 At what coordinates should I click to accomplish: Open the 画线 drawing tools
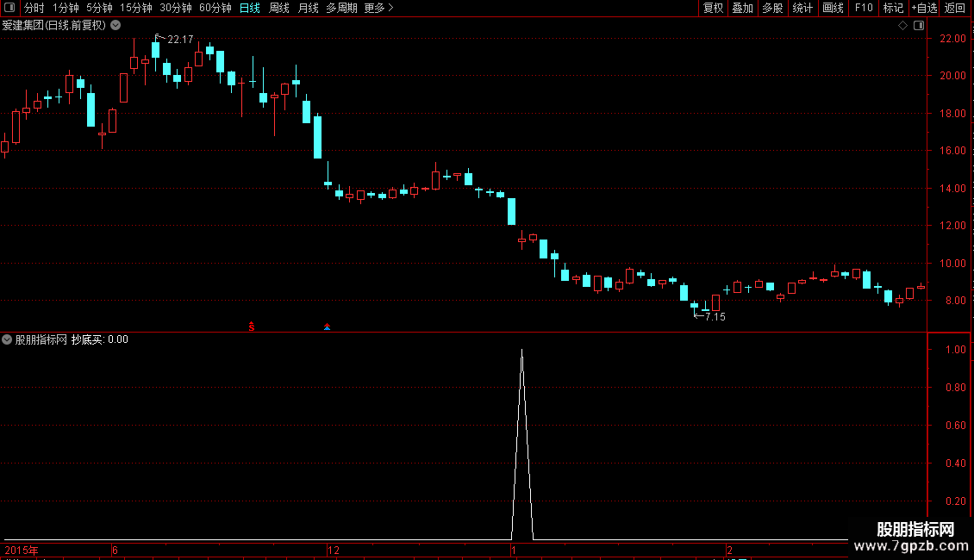833,8
